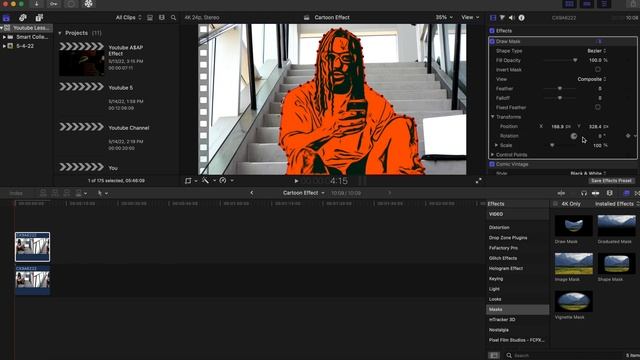Collapse the Transforms disclosure triangle
The image size is (640, 360).
click(x=493, y=117)
